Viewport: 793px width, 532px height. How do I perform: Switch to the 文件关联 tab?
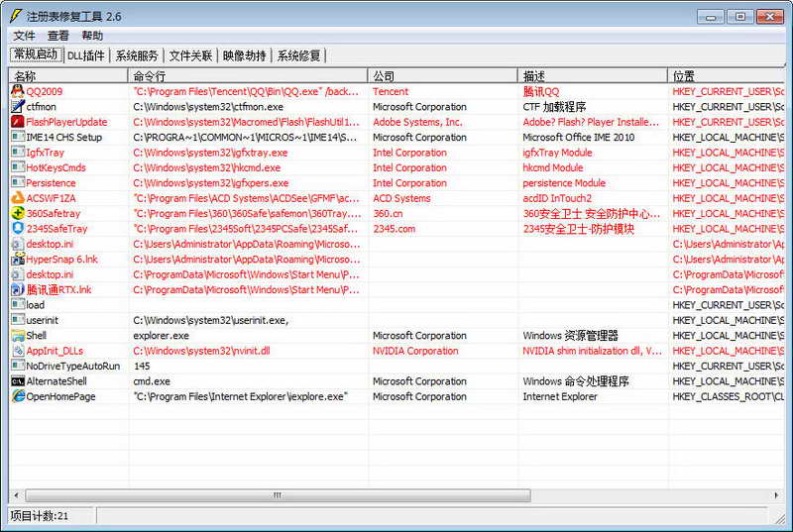tap(190, 55)
